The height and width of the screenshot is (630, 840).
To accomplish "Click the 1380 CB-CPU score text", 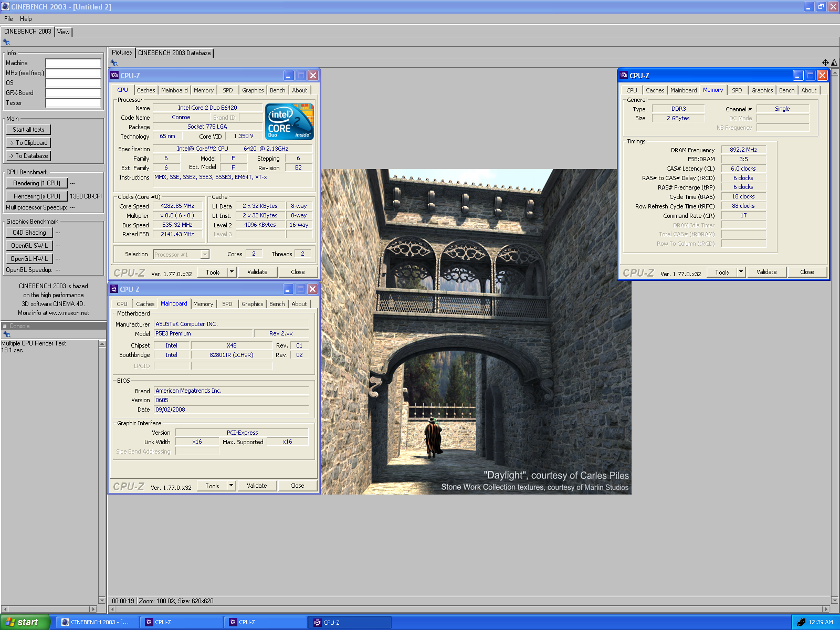I will tap(86, 196).
